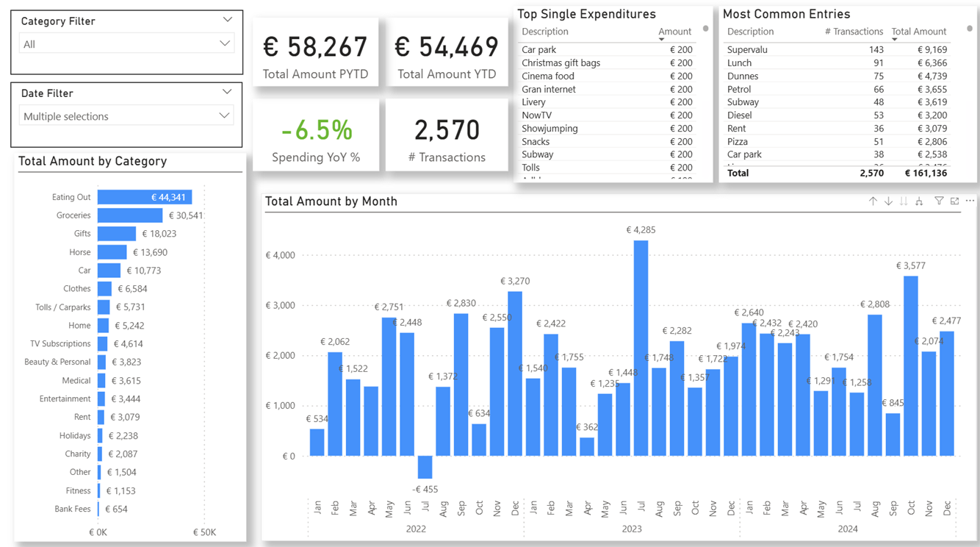The width and height of the screenshot is (980, 547).
Task: Select the July 2023 bar showing € 4,285
Action: (x=641, y=348)
